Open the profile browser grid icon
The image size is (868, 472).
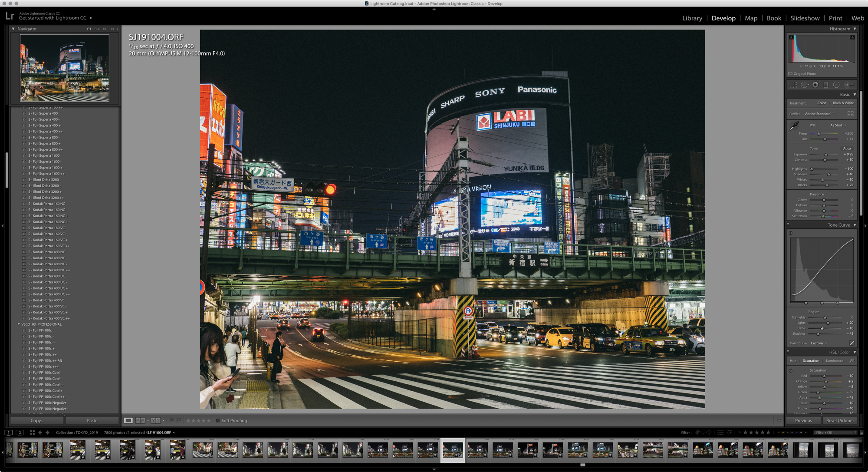850,114
